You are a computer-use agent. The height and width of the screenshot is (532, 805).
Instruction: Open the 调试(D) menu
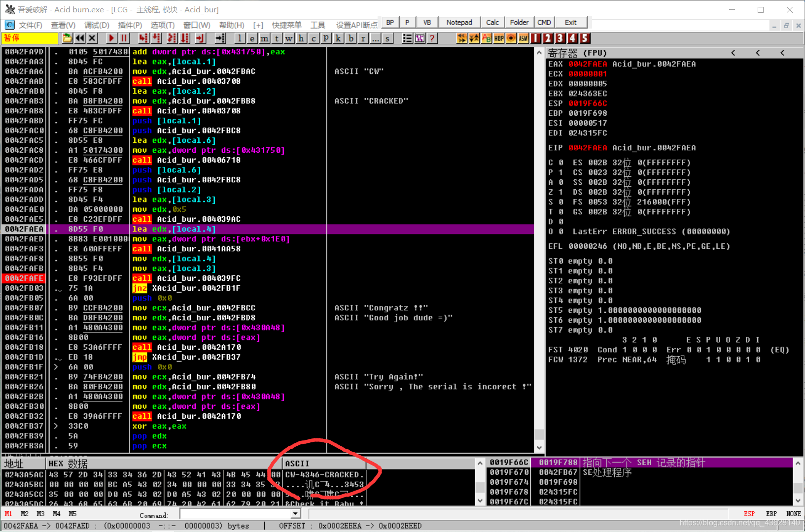[x=97, y=25]
